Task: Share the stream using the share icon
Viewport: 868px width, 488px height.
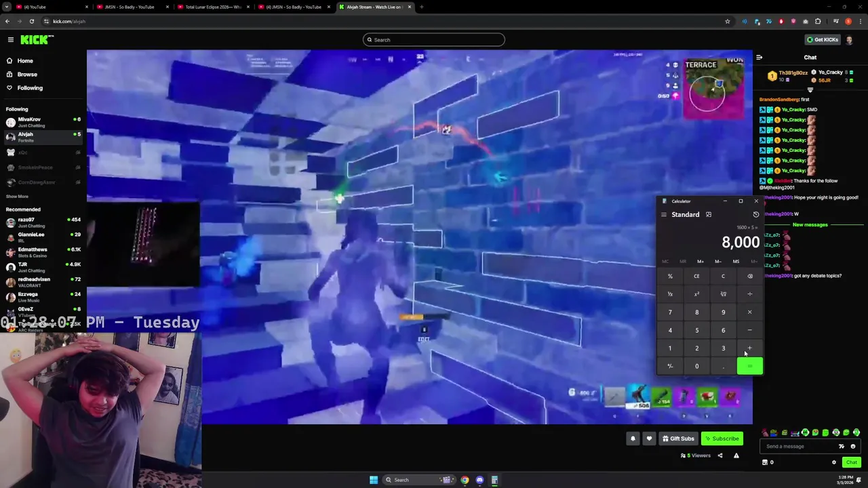Action: 720,455
